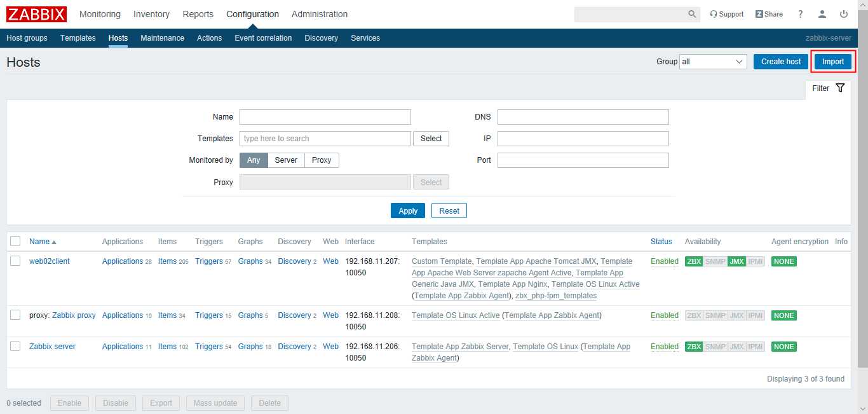Go to Maintenance submenu
The image size is (868, 414).
(x=163, y=38)
